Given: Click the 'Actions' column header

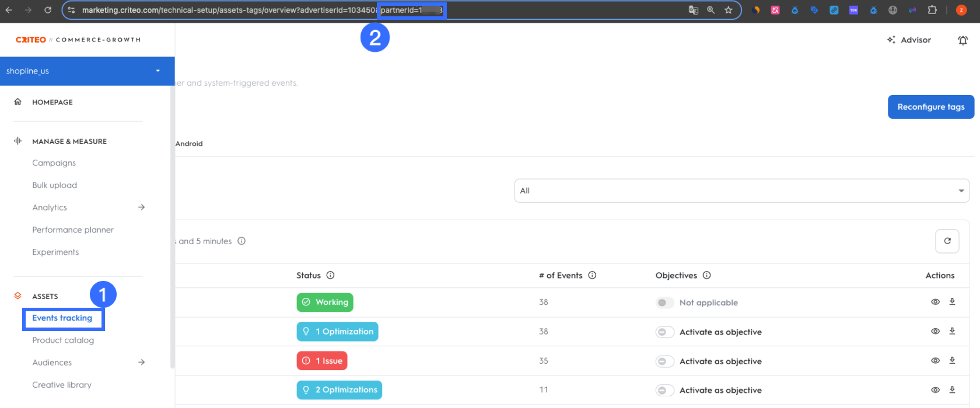Looking at the screenshot, I should tap(940, 275).
